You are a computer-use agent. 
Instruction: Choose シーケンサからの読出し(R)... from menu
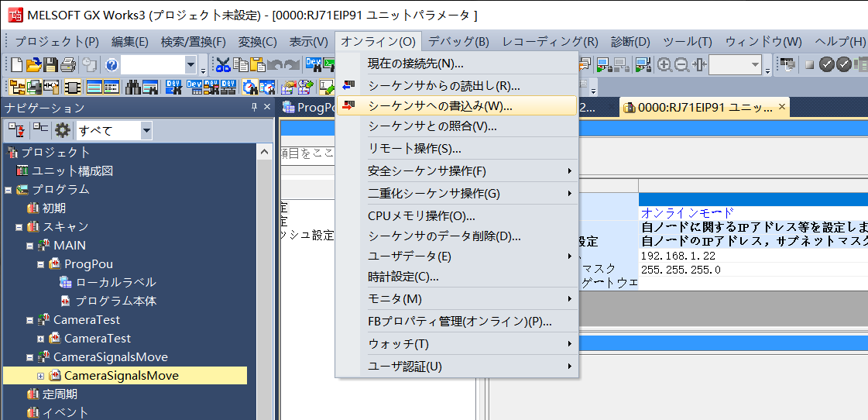point(444,85)
